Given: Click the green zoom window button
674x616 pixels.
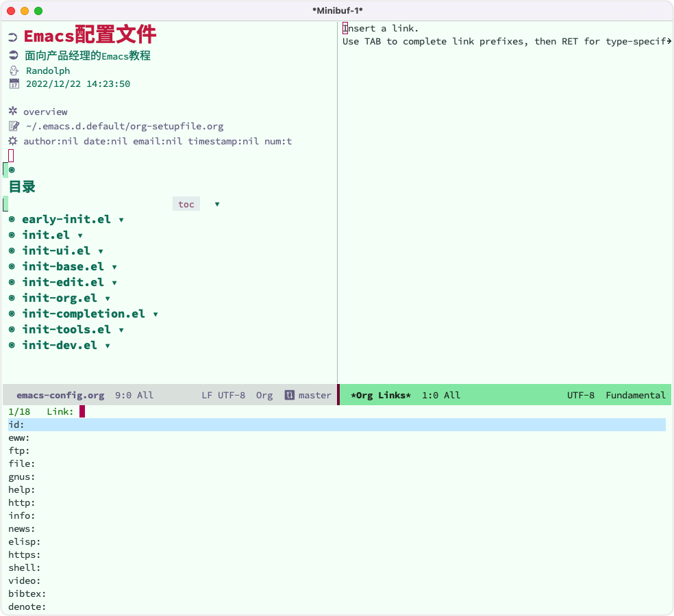Looking at the screenshot, I should point(38,11).
